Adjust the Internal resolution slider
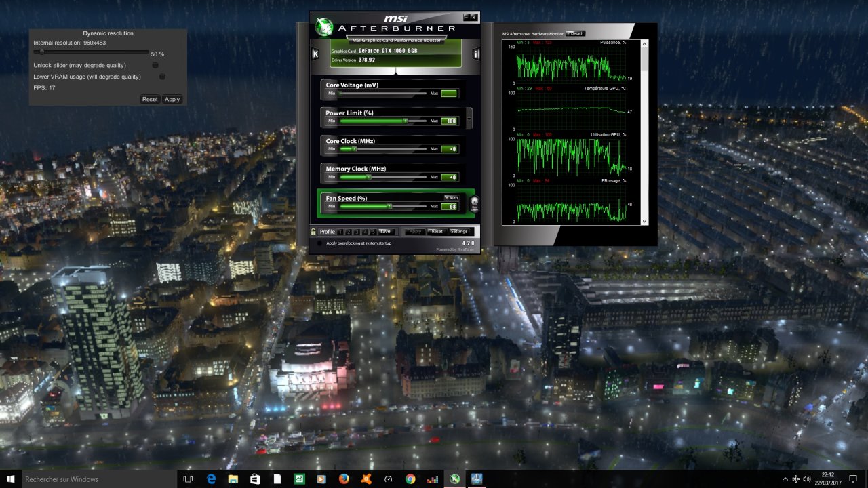Viewport: 868px width, 488px height. pyautogui.click(x=91, y=52)
